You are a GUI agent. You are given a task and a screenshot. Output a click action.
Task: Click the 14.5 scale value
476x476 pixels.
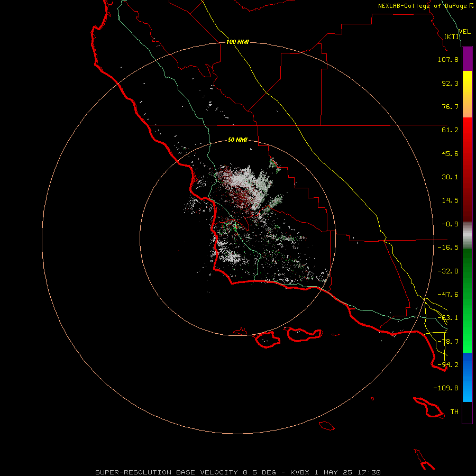point(450,200)
